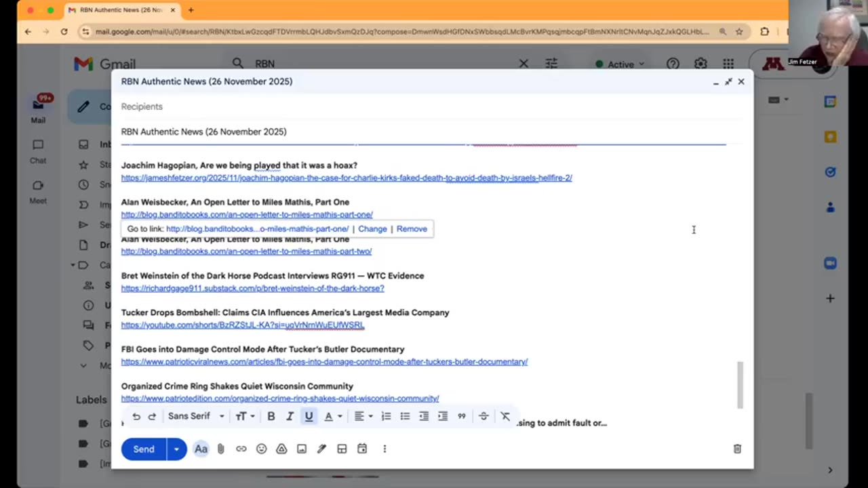Screen dimensions: 868x488
Task: Open the Miles Mathis part-two link
Action: point(246,251)
